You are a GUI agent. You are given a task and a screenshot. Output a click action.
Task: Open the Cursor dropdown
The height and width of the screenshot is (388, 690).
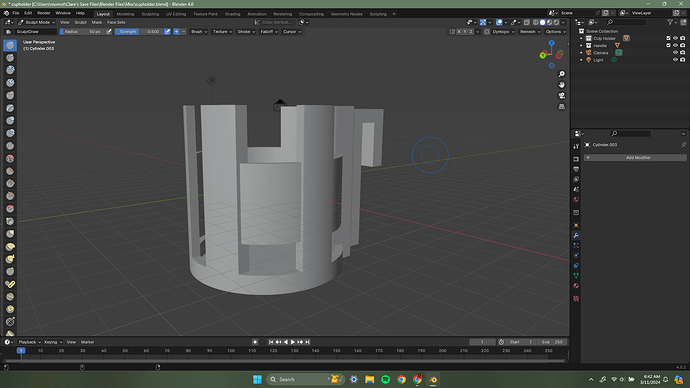tap(292, 32)
